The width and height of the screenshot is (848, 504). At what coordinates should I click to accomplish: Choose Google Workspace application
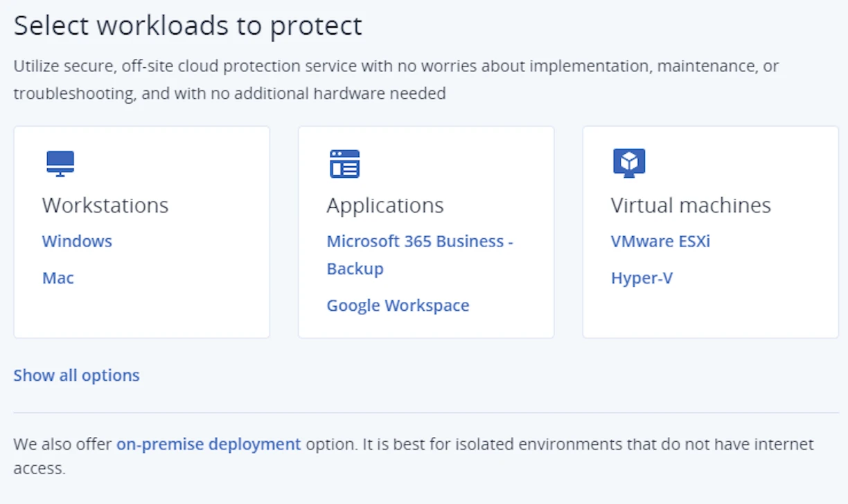(398, 305)
